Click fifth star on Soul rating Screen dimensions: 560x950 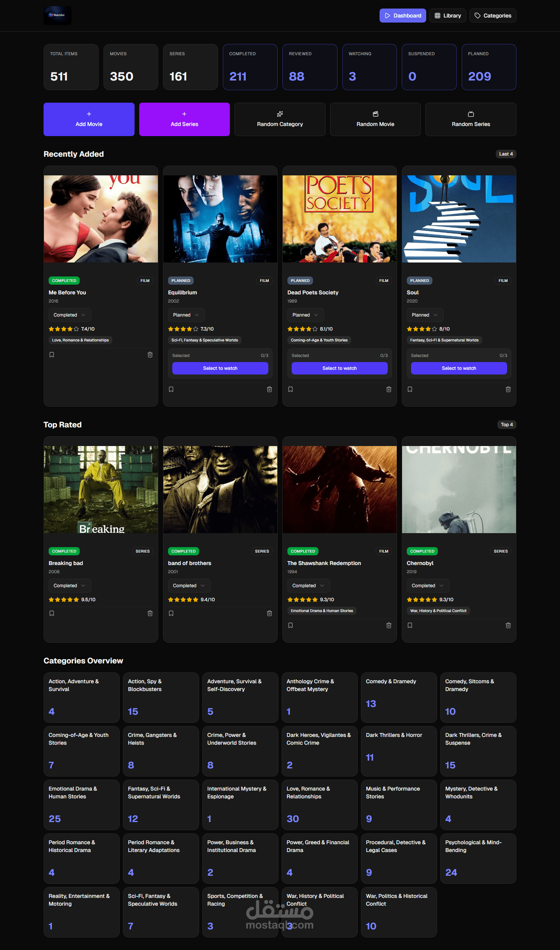click(434, 329)
